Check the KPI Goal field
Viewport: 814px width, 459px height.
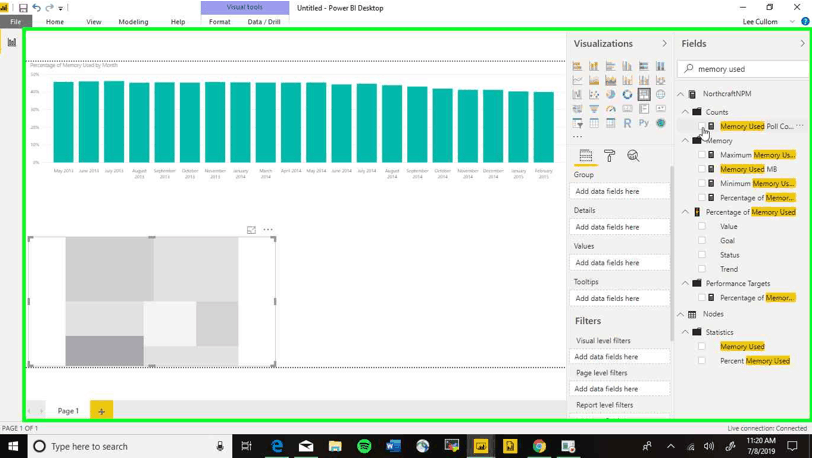pyautogui.click(x=702, y=240)
